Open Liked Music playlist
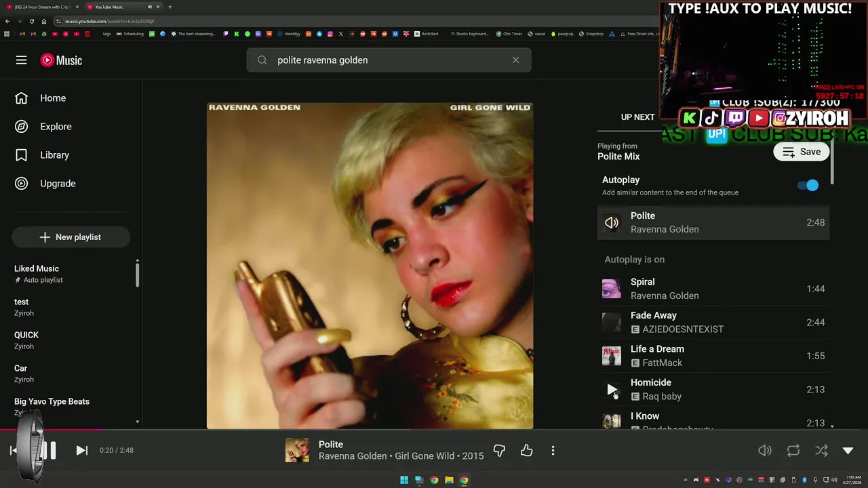Viewport: 868px width, 488px height. (71, 274)
